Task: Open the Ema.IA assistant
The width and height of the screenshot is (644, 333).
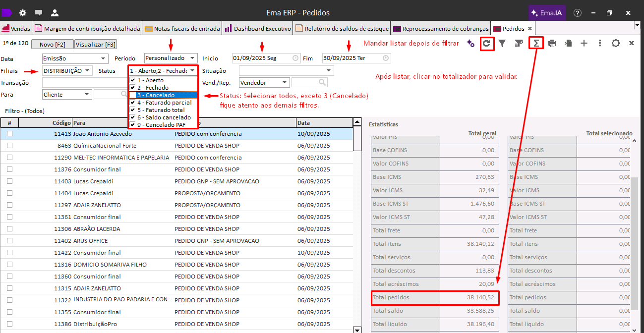Action: (546, 13)
